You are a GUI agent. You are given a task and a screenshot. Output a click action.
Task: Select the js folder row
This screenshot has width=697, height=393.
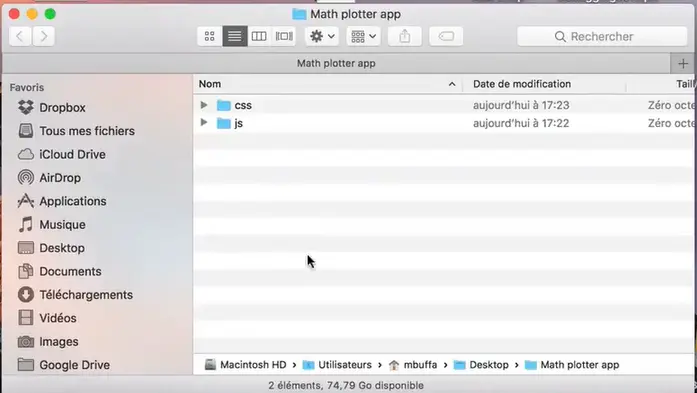pyautogui.click(x=445, y=123)
